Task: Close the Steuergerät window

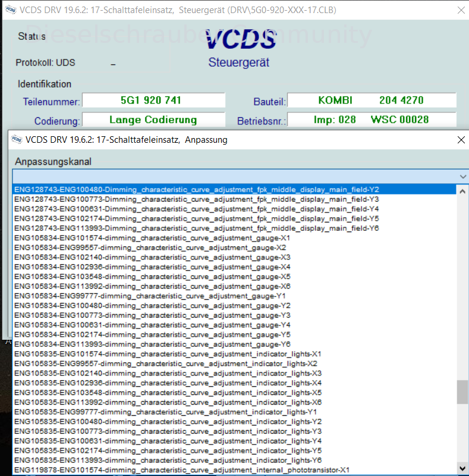Action: click(x=461, y=10)
